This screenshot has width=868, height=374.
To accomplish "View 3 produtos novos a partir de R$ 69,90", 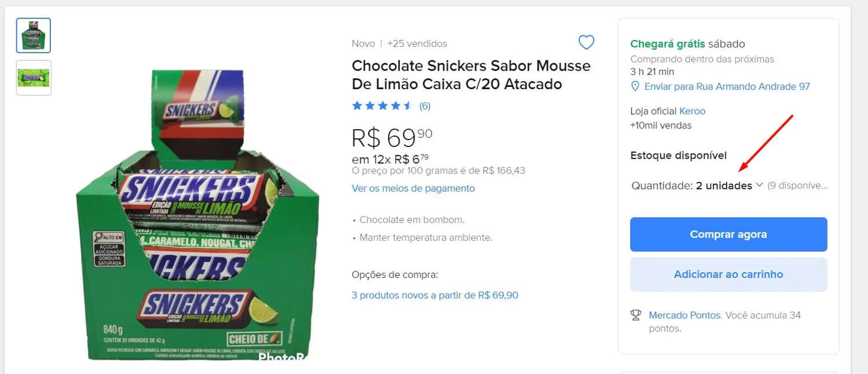I will pyautogui.click(x=435, y=295).
